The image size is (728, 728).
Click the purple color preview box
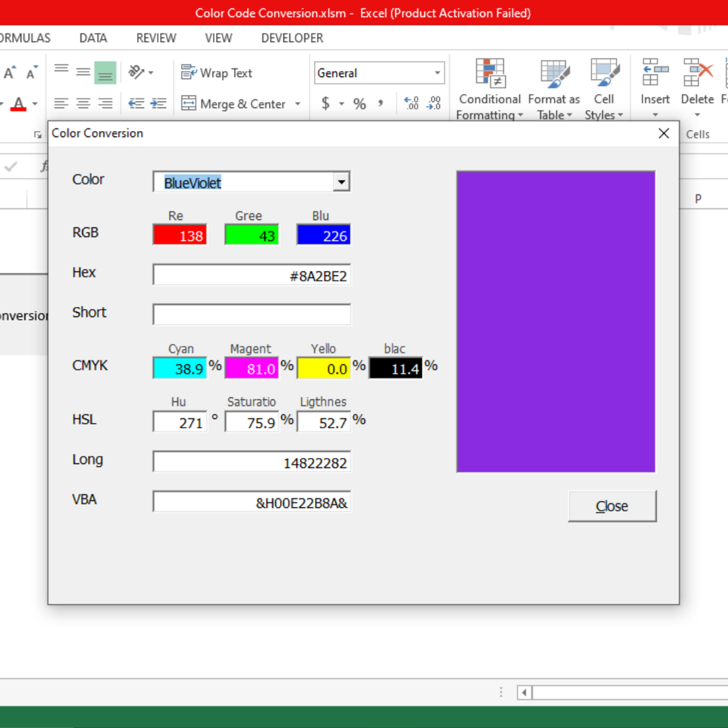[x=556, y=322]
